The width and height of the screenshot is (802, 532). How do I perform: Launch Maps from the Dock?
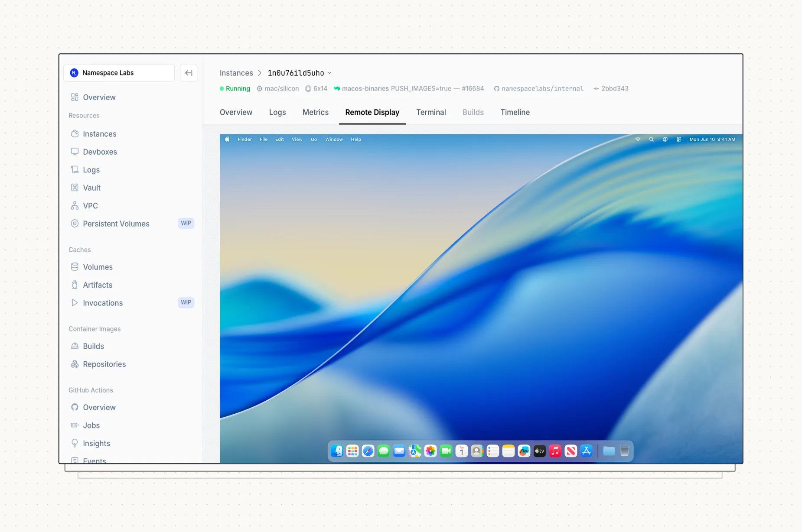coord(415,451)
